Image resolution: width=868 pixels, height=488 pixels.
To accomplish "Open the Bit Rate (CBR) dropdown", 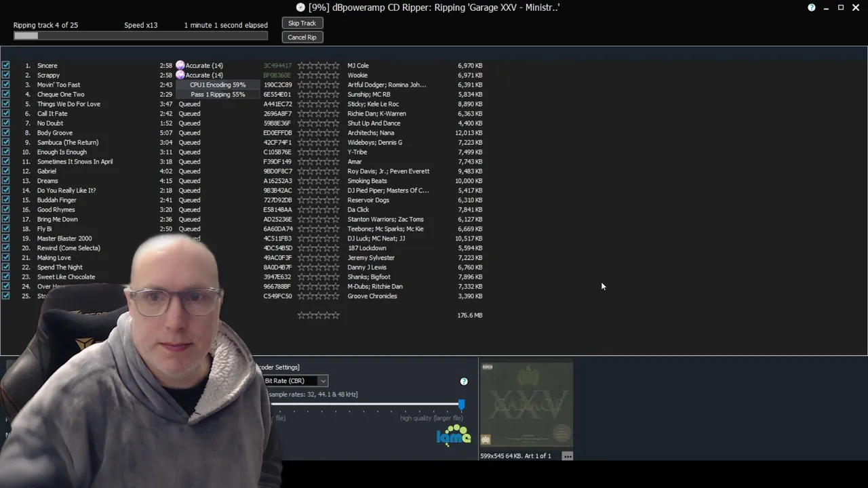I will tap(295, 381).
